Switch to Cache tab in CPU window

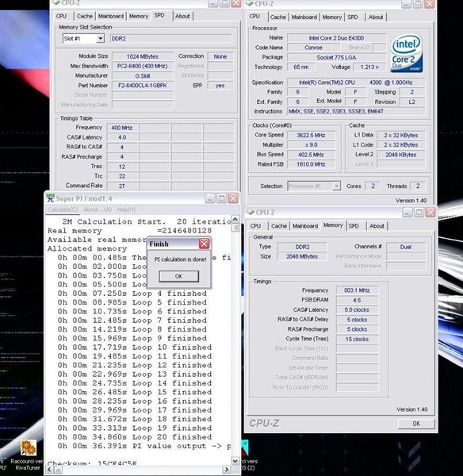[278, 17]
